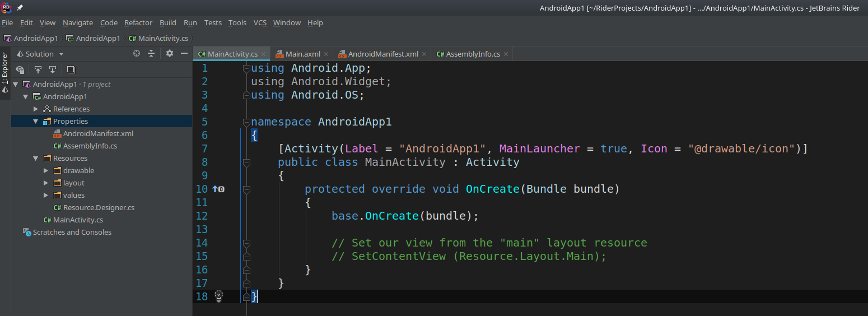Fold the namespace block on line 5

click(x=246, y=122)
